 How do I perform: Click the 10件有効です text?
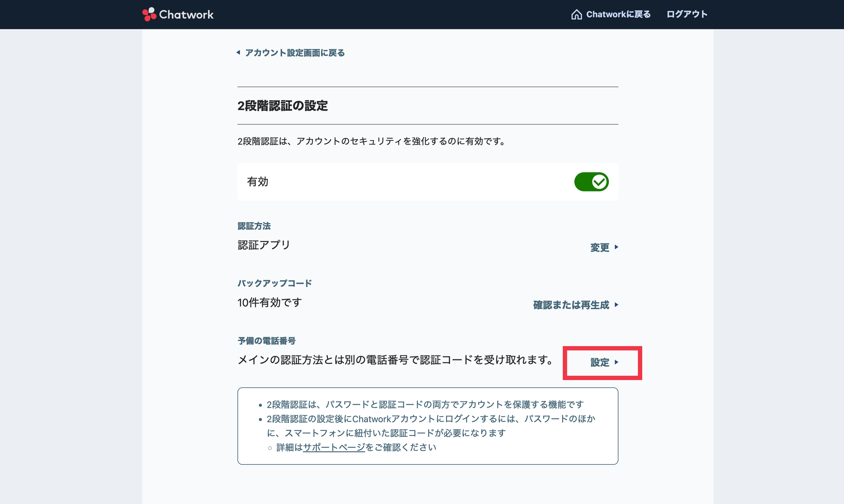click(x=270, y=302)
